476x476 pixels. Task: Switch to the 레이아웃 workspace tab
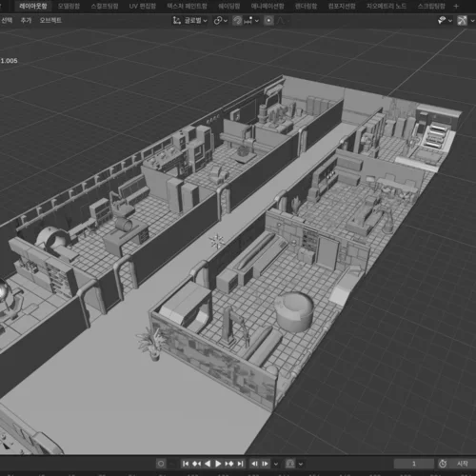coord(33,6)
